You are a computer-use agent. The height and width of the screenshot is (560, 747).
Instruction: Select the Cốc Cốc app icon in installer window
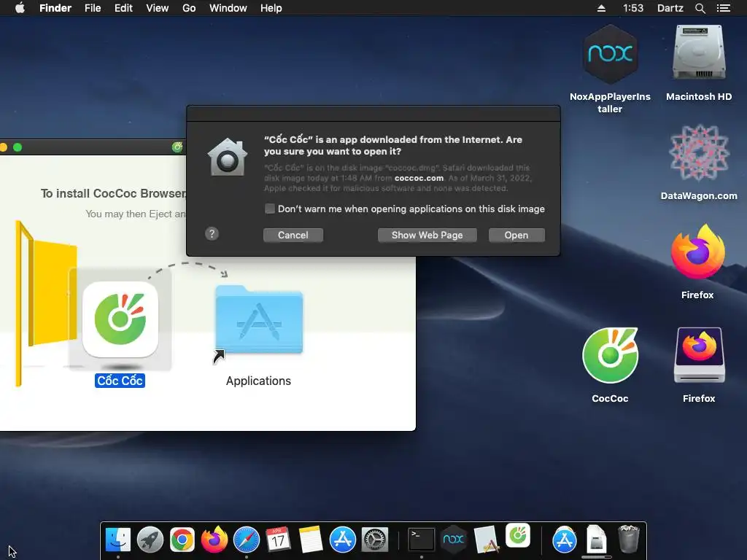[120, 319]
